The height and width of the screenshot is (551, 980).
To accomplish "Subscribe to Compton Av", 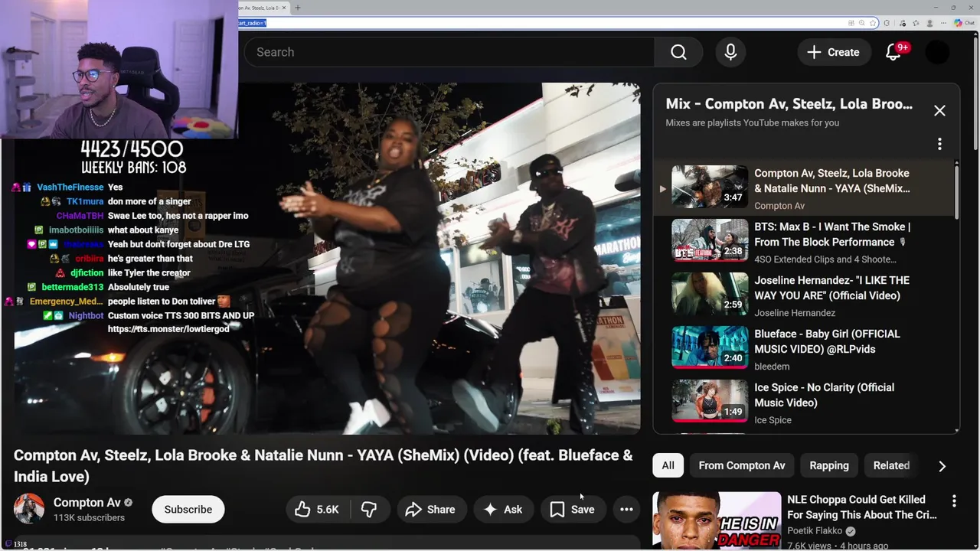I will coord(188,509).
